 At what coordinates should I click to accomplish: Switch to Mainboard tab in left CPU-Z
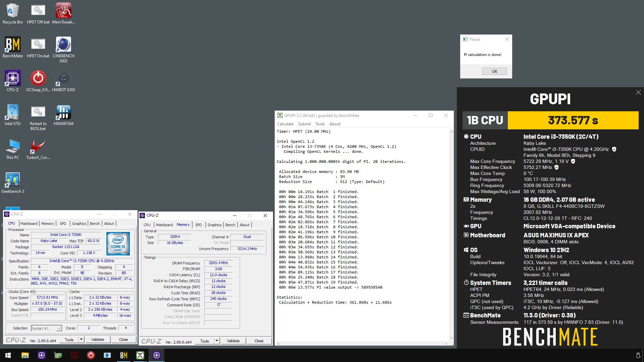(29, 224)
